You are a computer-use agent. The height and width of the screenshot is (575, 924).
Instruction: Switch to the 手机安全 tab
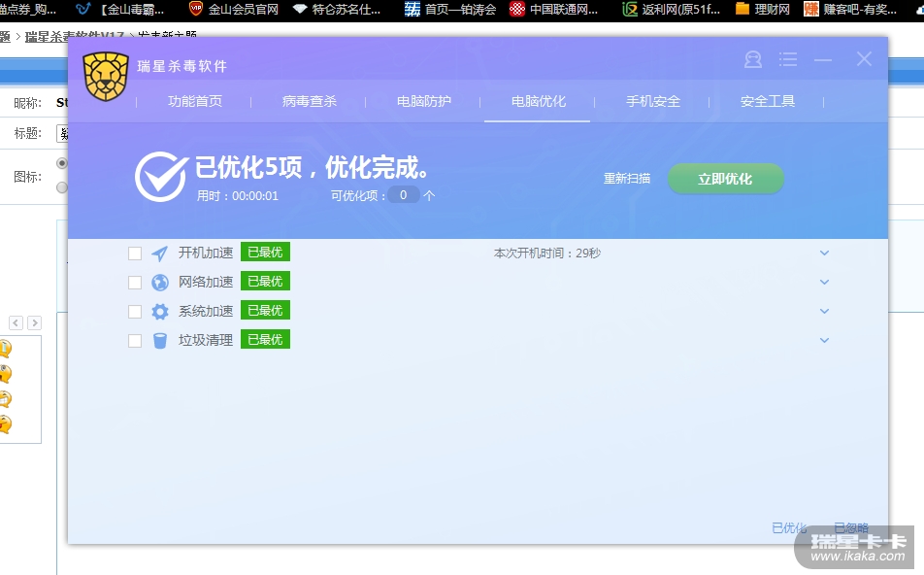click(x=653, y=101)
